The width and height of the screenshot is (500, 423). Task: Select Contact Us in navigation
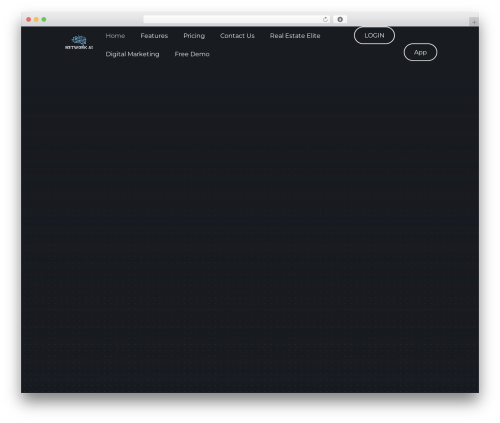[237, 36]
